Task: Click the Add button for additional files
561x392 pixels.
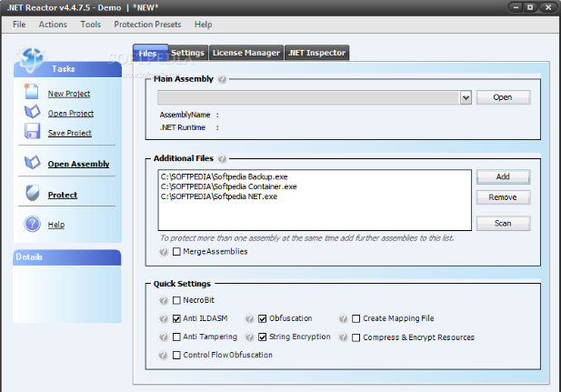Action: tap(503, 176)
